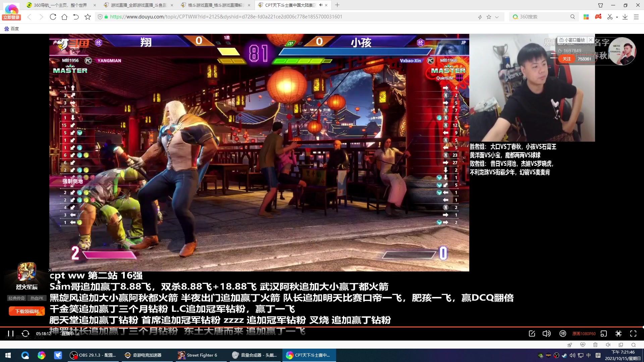Click the lightning speed-mode icon in address bar
644x362 pixels.
click(x=480, y=17)
